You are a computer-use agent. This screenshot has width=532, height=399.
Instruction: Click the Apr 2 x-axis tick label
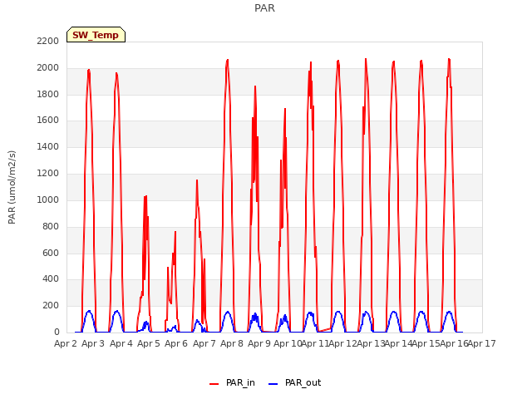pyautogui.click(x=66, y=343)
